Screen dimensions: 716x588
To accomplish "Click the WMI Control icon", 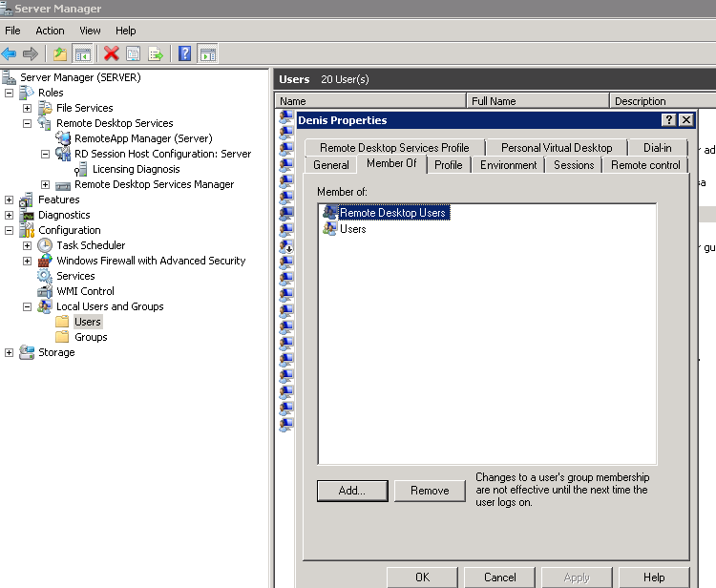I will [45, 291].
